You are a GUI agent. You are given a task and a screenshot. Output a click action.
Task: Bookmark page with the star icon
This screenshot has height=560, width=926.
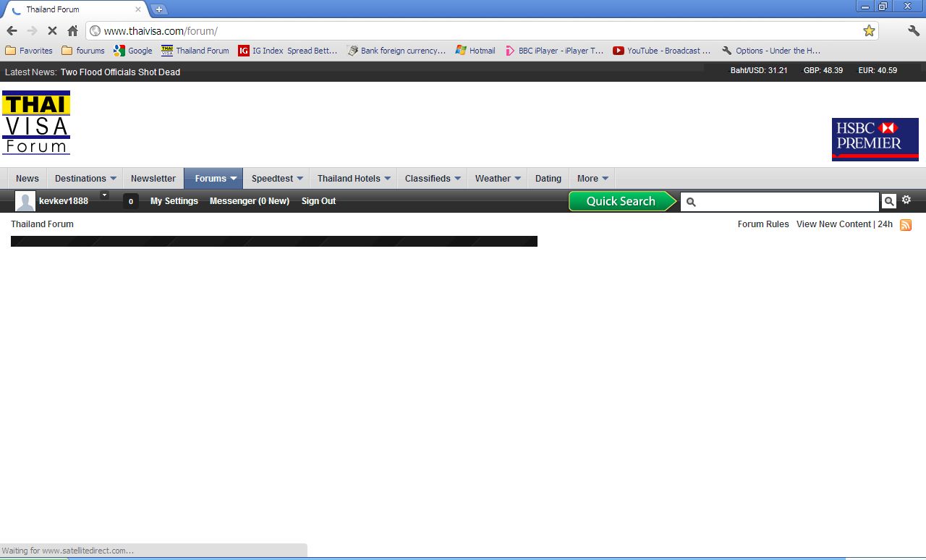click(x=869, y=30)
